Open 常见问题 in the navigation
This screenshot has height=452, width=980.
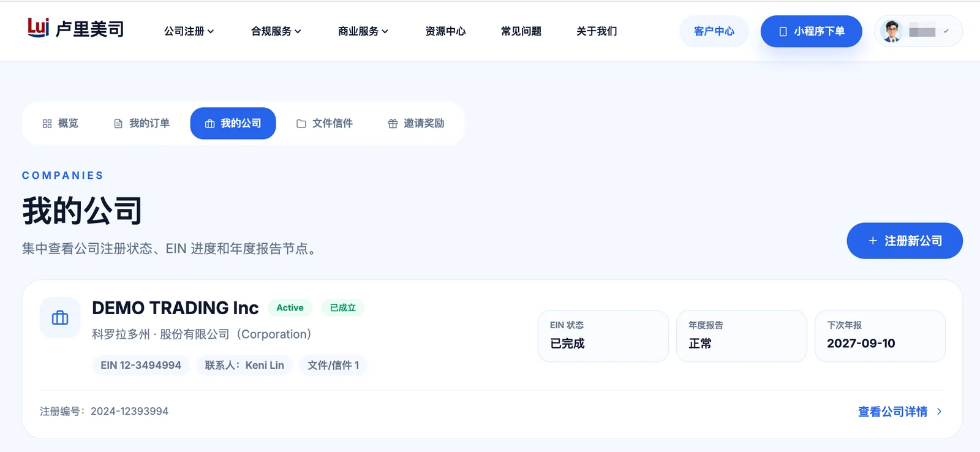click(521, 31)
